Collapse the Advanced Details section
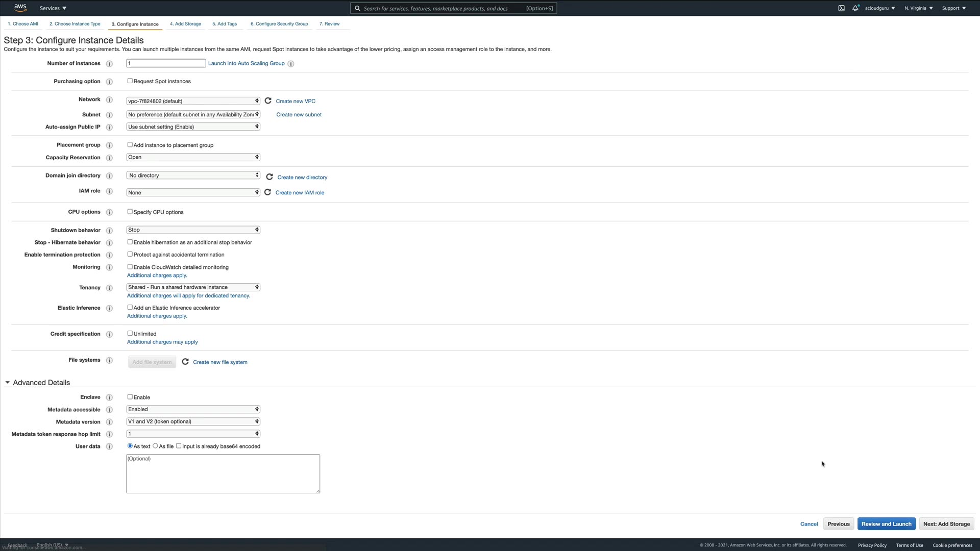This screenshot has width=980, height=551. (8, 383)
